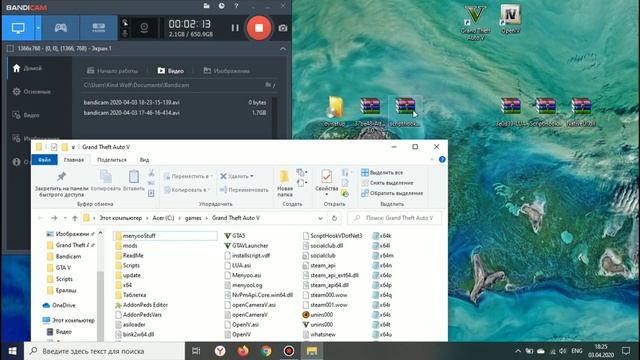Switch Bandicam to HDMI device recording mode
Viewport: 640px width, 360px height.
98,28
